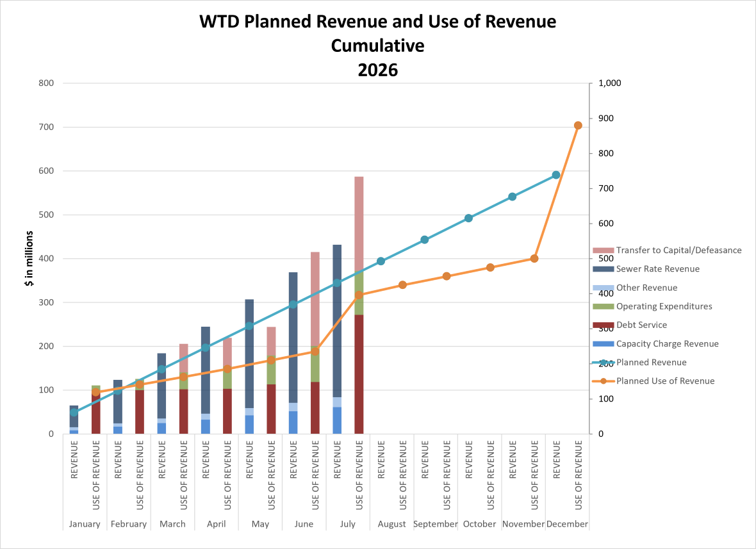Select June's dark blue Sewer Rate Revenue bar segment
756x549 pixels.
293,338
